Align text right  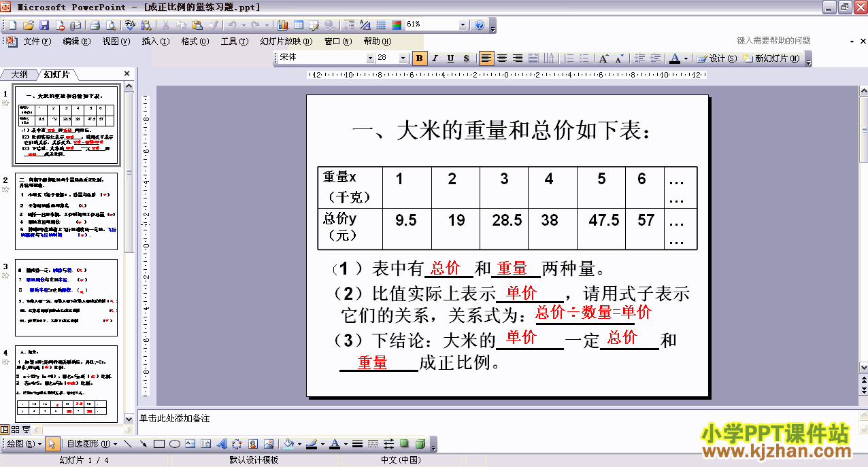(518, 58)
